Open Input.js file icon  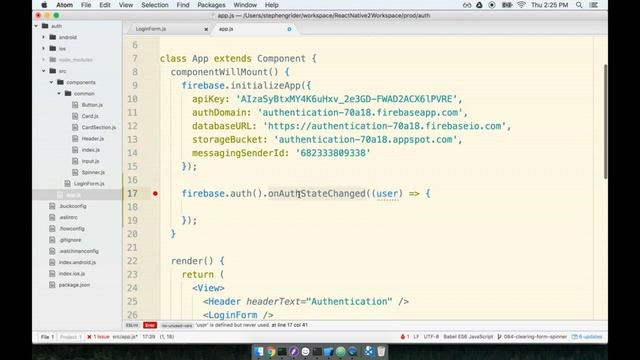(75, 161)
